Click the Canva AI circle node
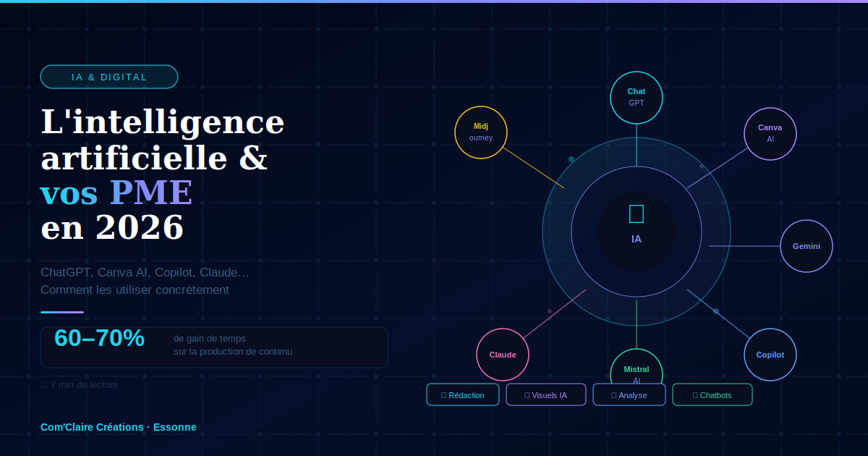Screen dimensions: 868x456 (x=770, y=133)
